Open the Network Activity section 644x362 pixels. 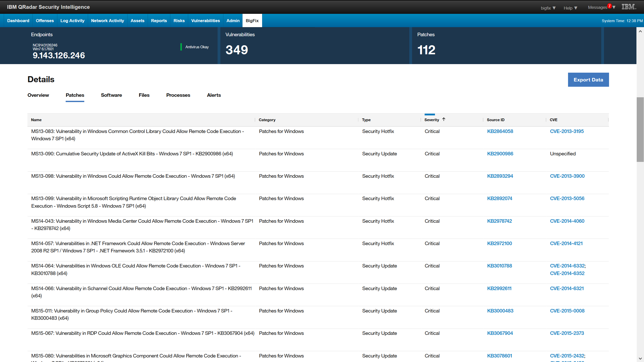tap(107, 20)
